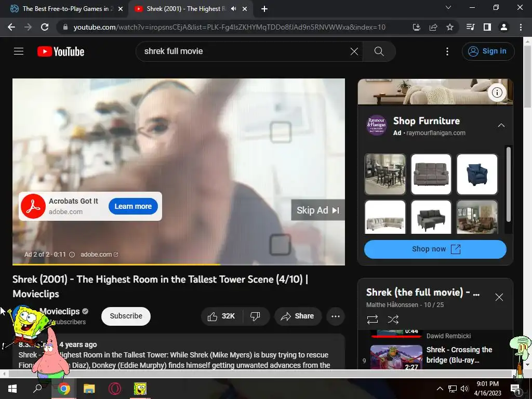Close the Free-to-Play Games tab
532x399 pixels.
coord(121,9)
